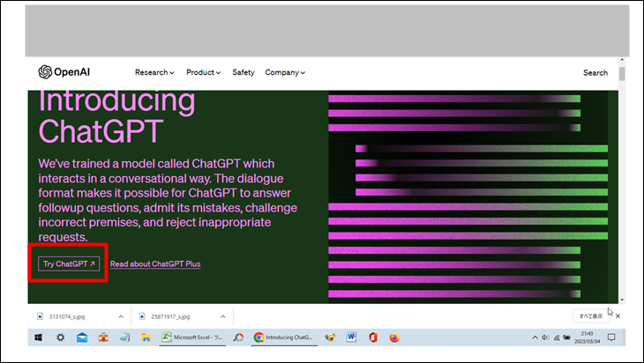The height and width of the screenshot is (363, 644).
Task: Click the battery icon in system tray
Action: click(x=566, y=337)
